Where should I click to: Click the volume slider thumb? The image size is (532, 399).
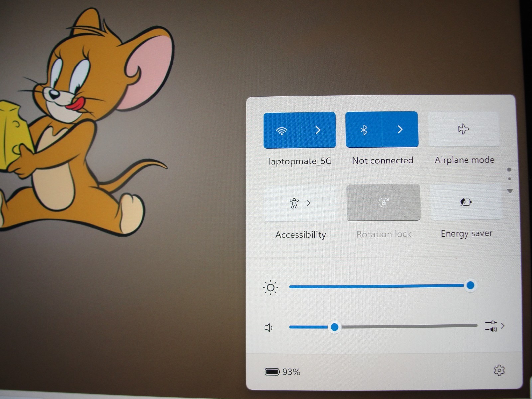(x=334, y=327)
